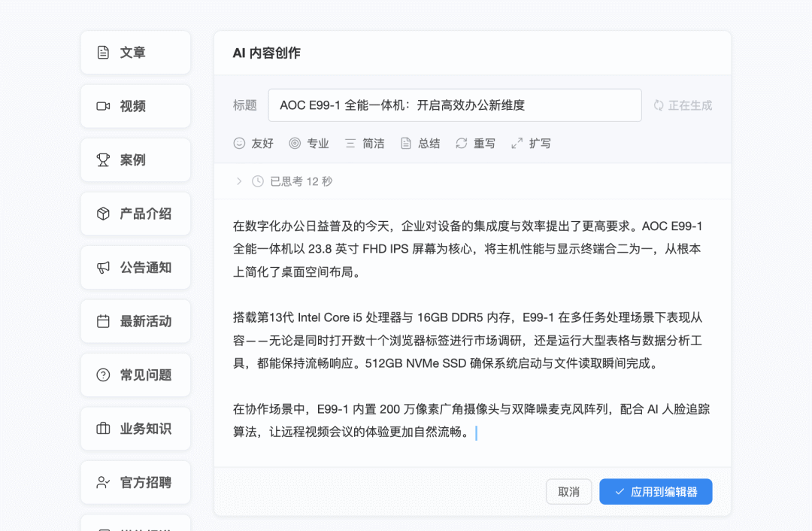This screenshot has height=531, width=812.
Task: Click the clock icon next to 已思考 12 秒
Action: click(x=258, y=181)
